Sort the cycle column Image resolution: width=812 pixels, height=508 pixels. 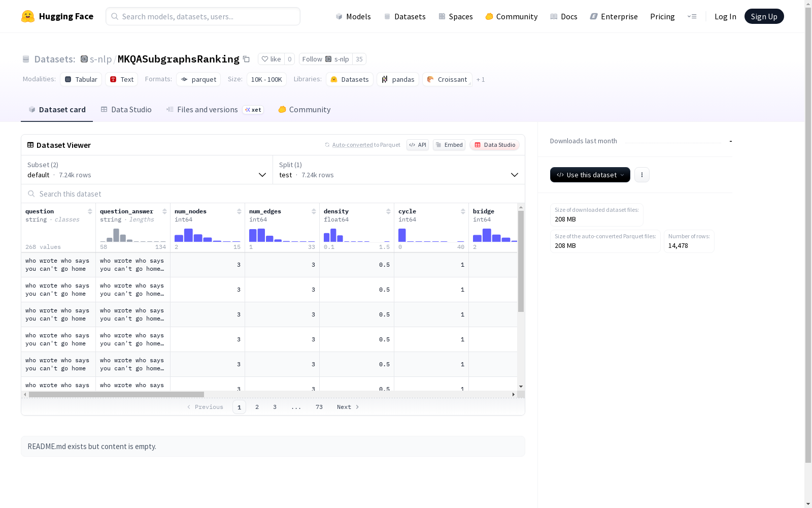coord(463,211)
